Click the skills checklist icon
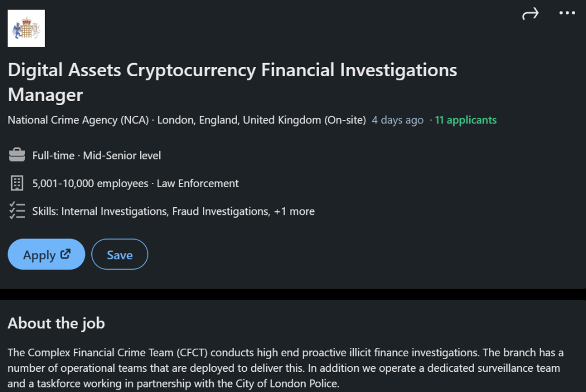The height and width of the screenshot is (392, 586). pos(17,211)
